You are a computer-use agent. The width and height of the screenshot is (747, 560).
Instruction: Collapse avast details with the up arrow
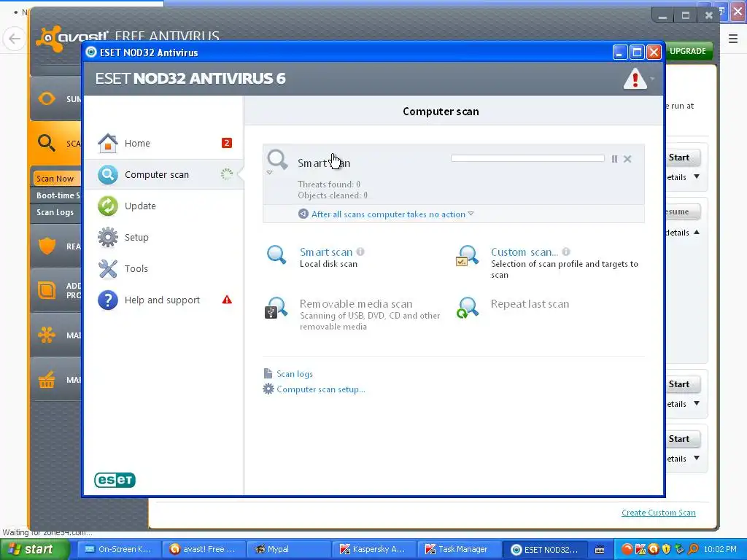tap(697, 233)
